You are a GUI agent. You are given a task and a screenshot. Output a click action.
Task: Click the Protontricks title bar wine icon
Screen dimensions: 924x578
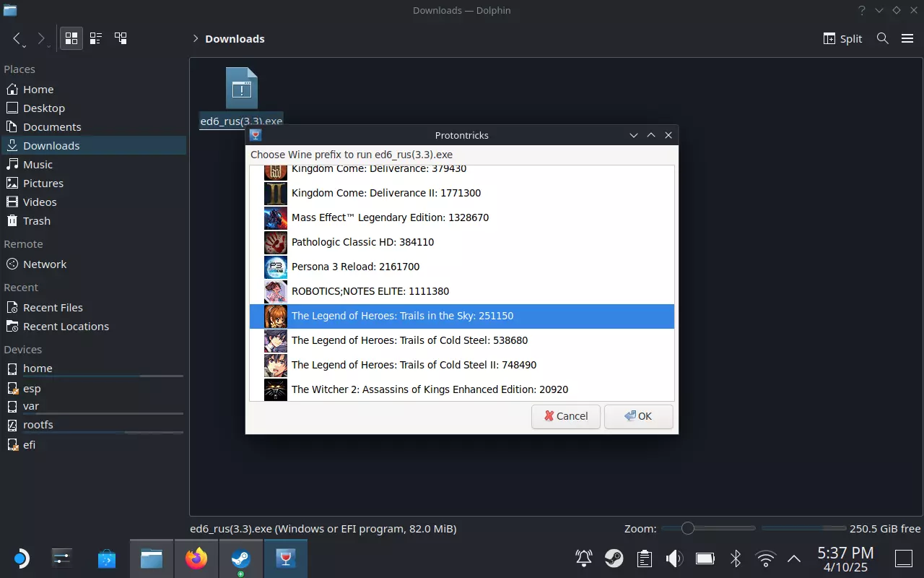click(x=255, y=135)
